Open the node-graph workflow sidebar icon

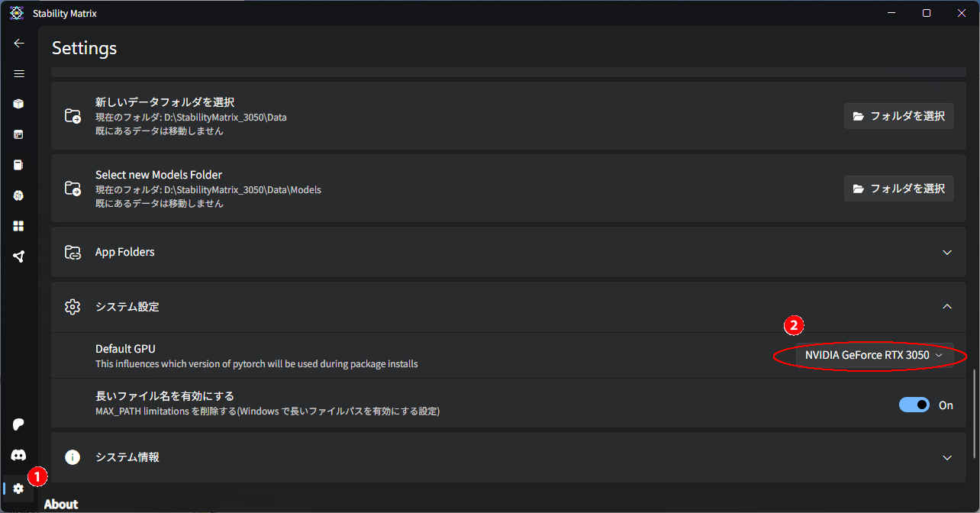point(19,256)
